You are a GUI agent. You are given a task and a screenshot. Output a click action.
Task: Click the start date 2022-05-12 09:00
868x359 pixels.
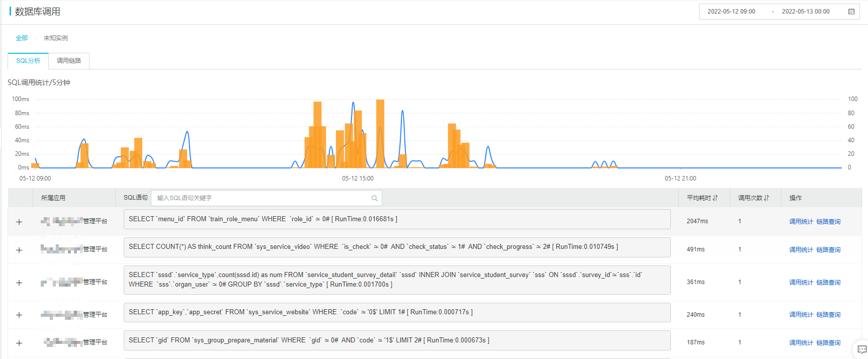731,12
